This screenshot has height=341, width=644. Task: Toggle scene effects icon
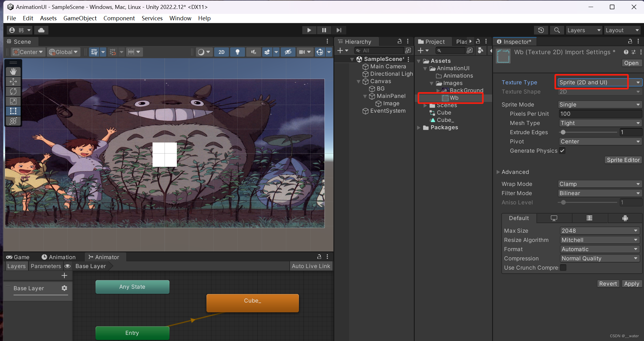267,52
